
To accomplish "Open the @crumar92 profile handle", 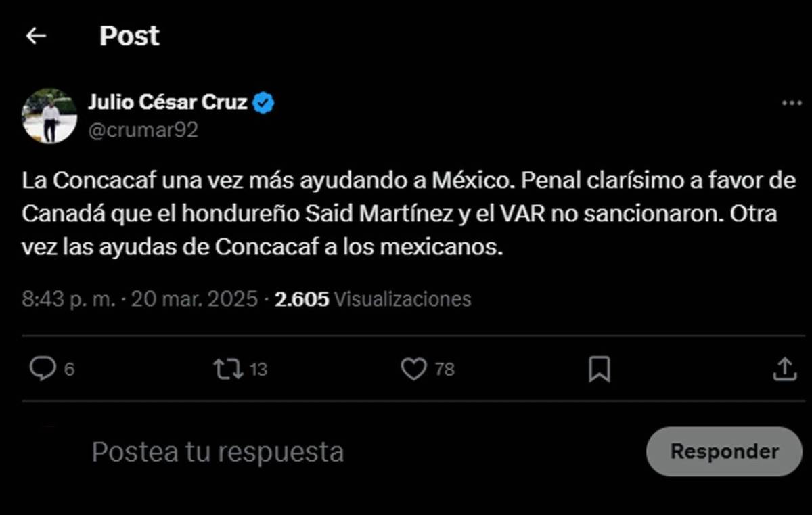I will coord(143,130).
